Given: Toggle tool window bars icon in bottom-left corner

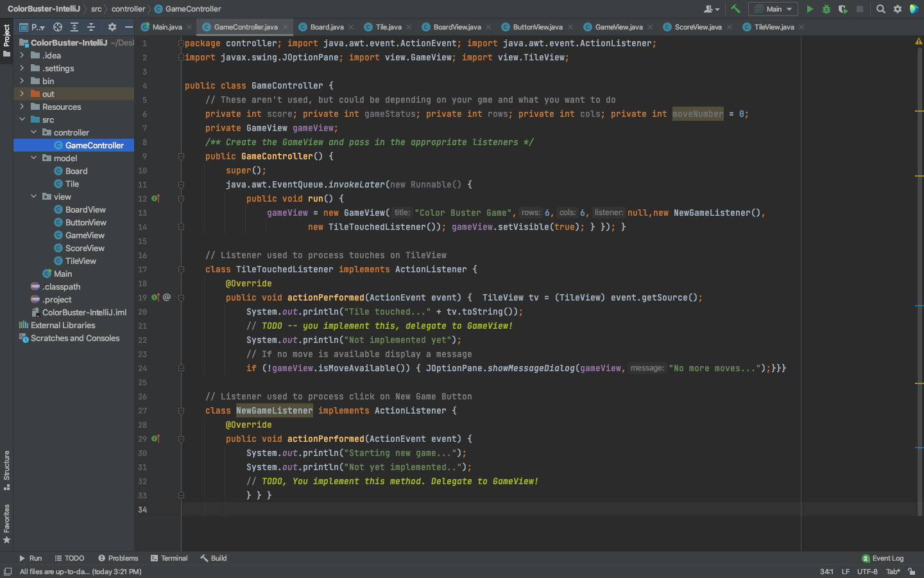Looking at the screenshot, I should (8, 572).
